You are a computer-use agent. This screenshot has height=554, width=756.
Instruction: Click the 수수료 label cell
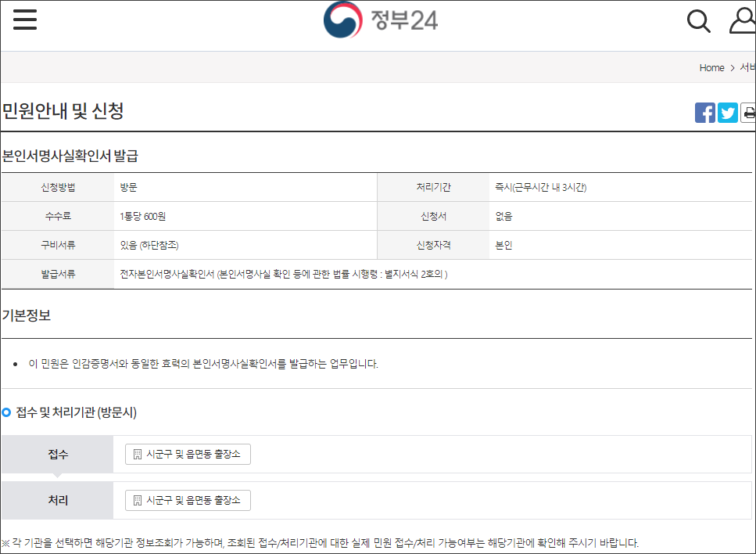click(x=58, y=216)
